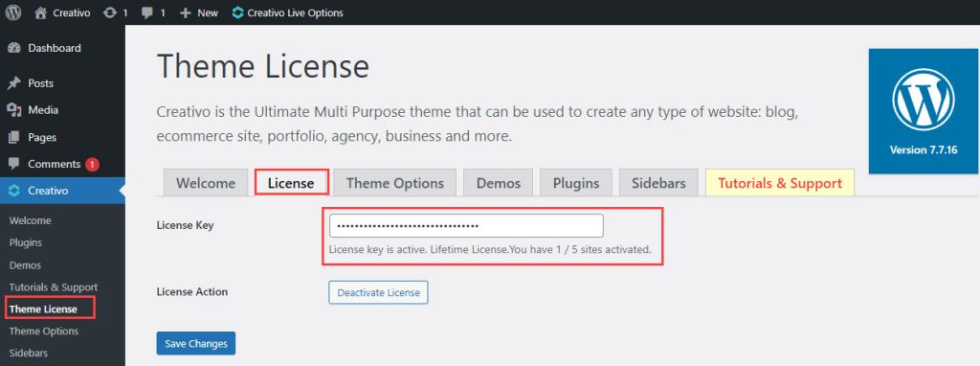Click the Save Changes button
The width and height of the screenshot is (980, 366).
tap(195, 343)
